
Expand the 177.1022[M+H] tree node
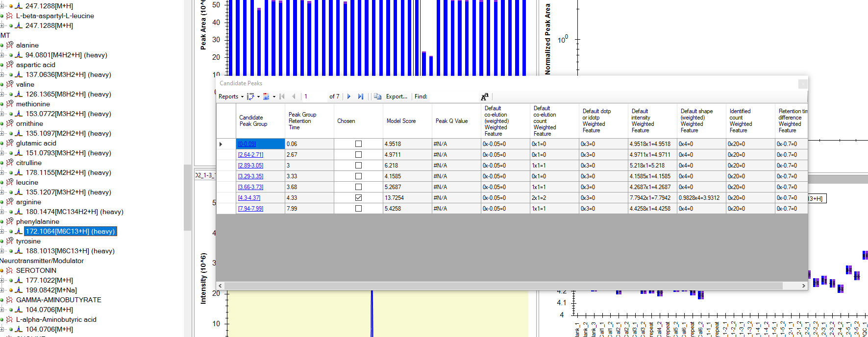pyautogui.click(x=2, y=280)
